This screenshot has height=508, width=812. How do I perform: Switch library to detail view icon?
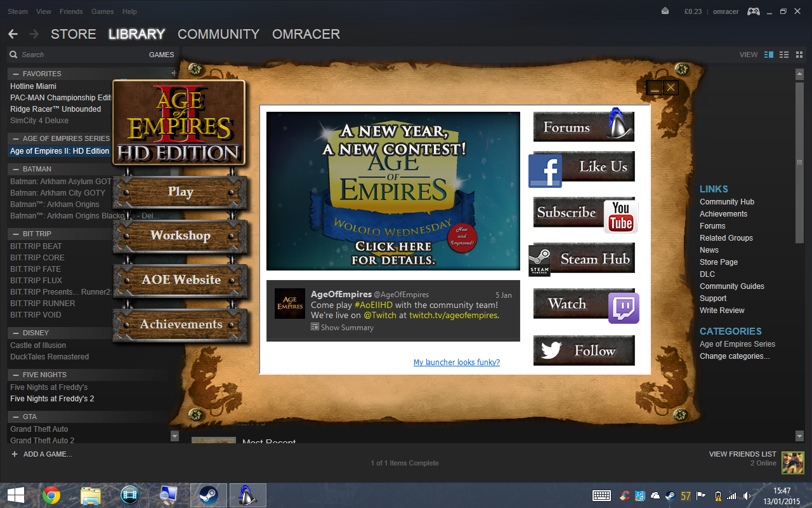(769, 55)
